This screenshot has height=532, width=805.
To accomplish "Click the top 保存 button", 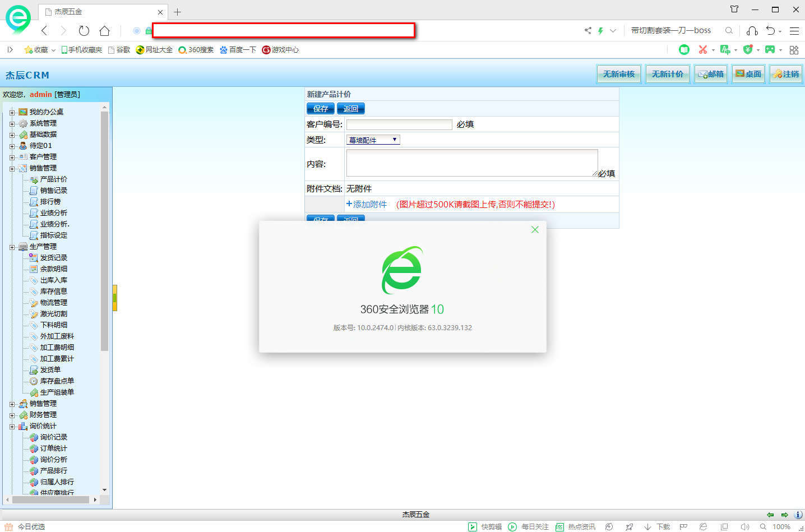I will coord(321,109).
